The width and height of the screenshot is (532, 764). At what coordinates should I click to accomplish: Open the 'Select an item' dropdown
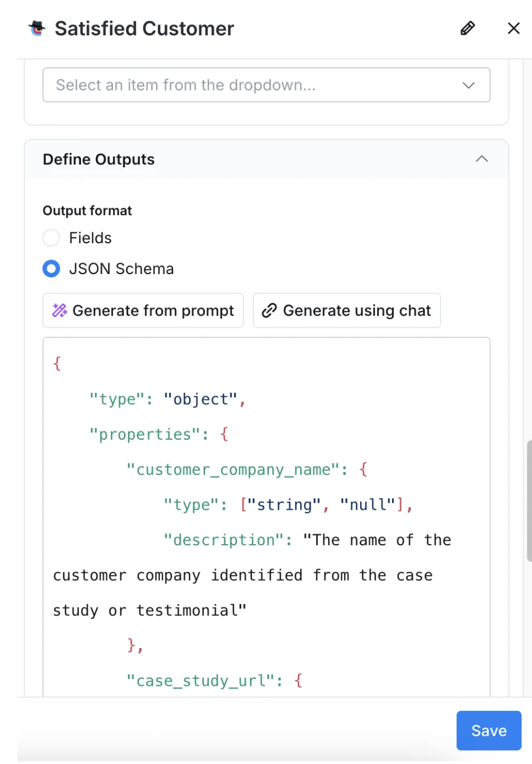pos(267,85)
